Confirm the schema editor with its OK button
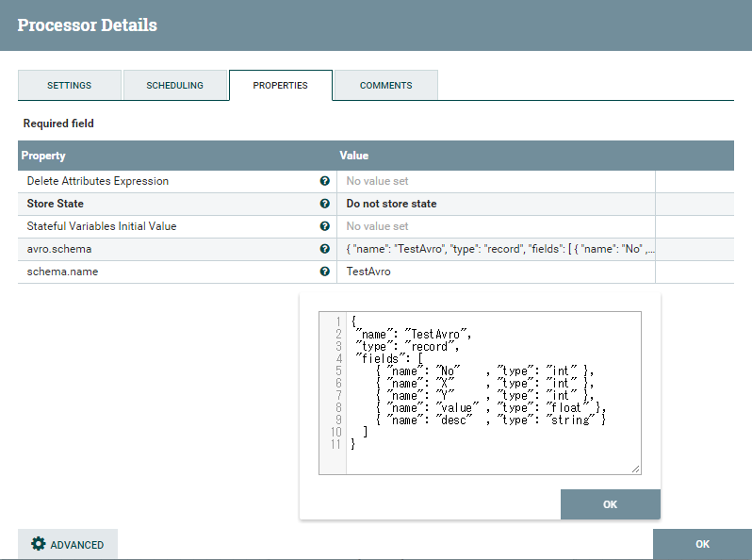This screenshot has height=560, width=752. click(610, 504)
